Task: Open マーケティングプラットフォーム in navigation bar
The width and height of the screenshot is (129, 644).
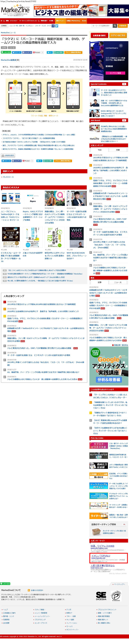Action: pos(29,21)
